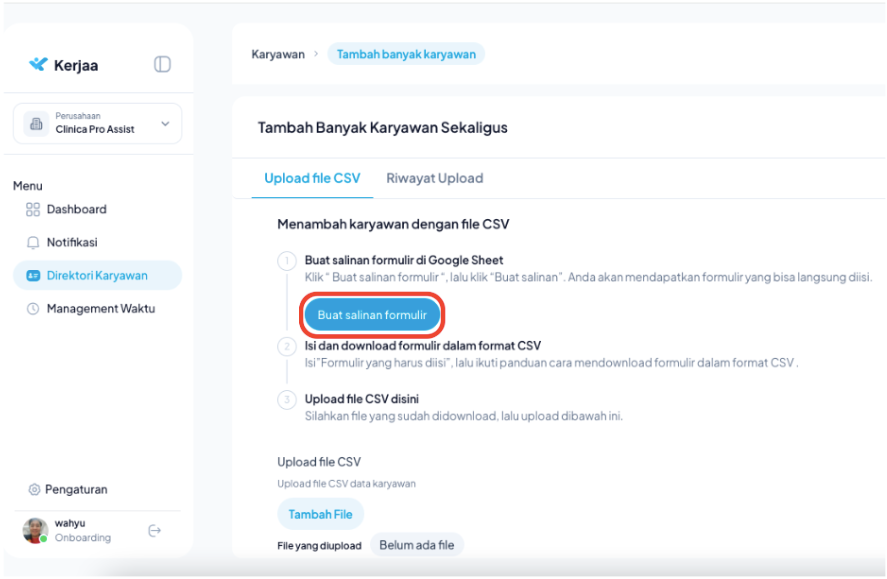Click the Tambah banyak karyawan breadcrumb
Viewport: 887px width, 579px height.
point(406,54)
